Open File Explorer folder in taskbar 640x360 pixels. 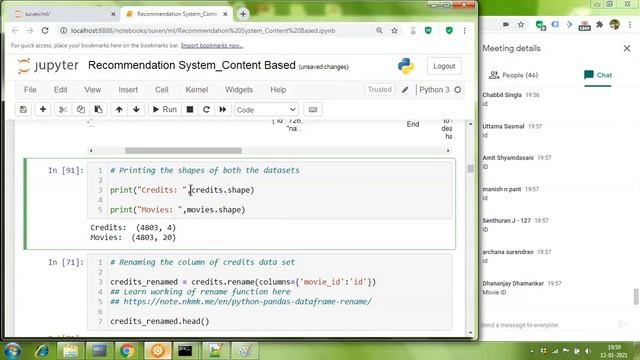[70, 351]
